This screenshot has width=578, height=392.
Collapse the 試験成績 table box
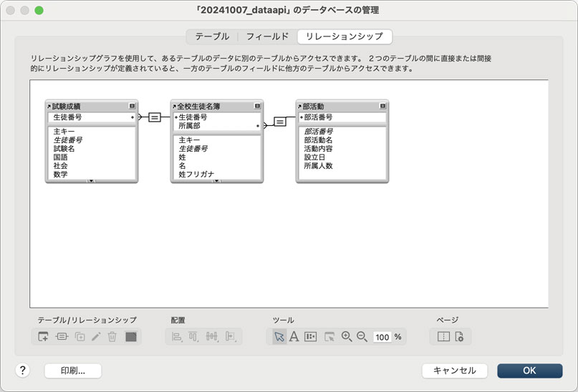(x=132, y=106)
